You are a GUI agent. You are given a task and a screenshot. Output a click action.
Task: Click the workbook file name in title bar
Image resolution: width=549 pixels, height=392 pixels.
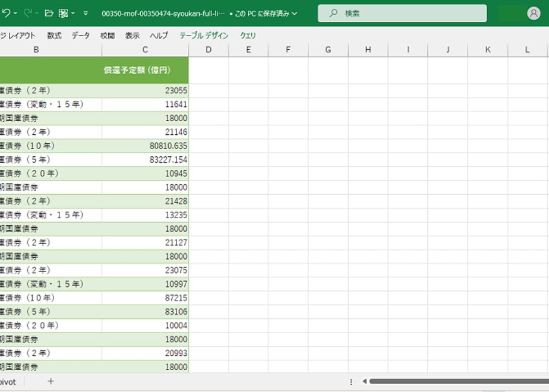coord(163,13)
